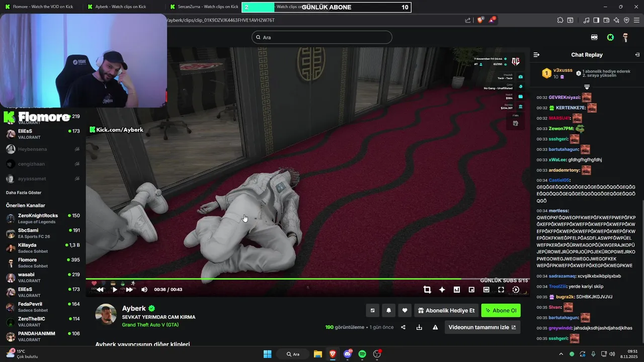Open Ayberk's channel name link
Viewport: 644px width, 362px height.
pos(134,308)
